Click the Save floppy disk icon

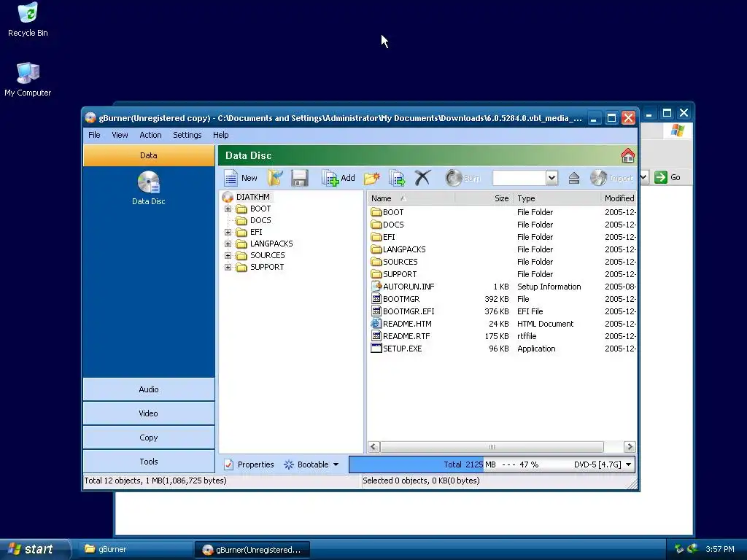pyautogui.click(x=300, y=178)
